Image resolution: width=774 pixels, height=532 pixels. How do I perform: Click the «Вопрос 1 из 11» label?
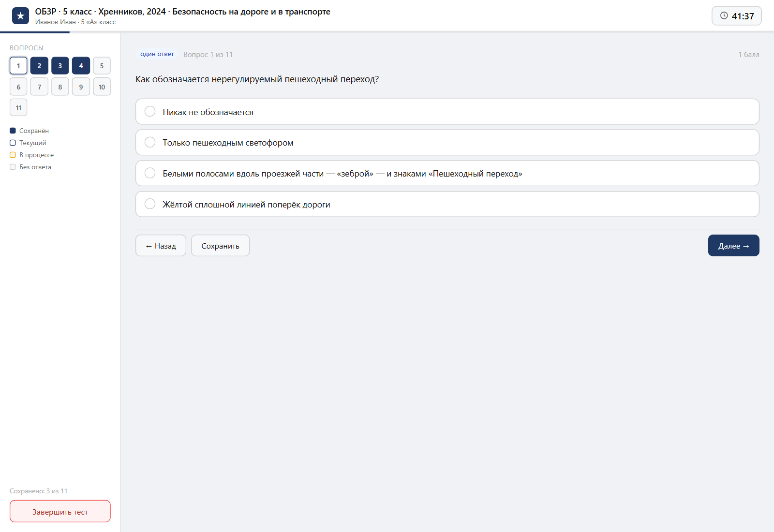click(208, 55)
